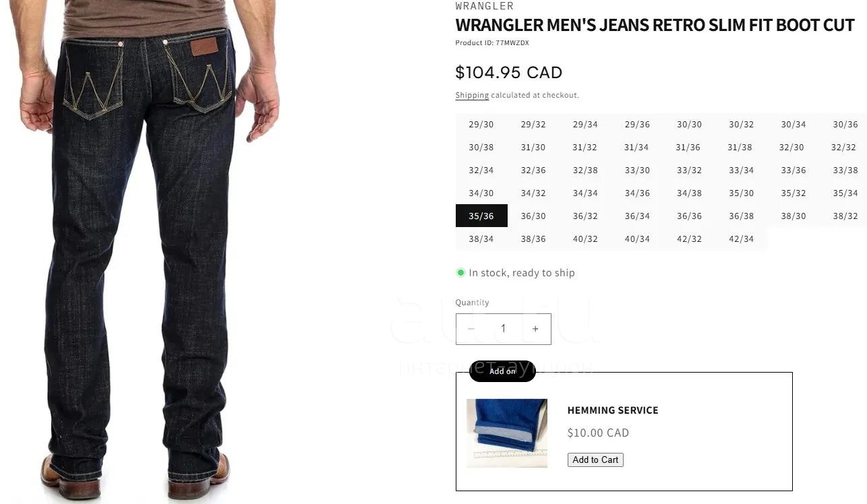Select size 30/36

tap(845, 125)
